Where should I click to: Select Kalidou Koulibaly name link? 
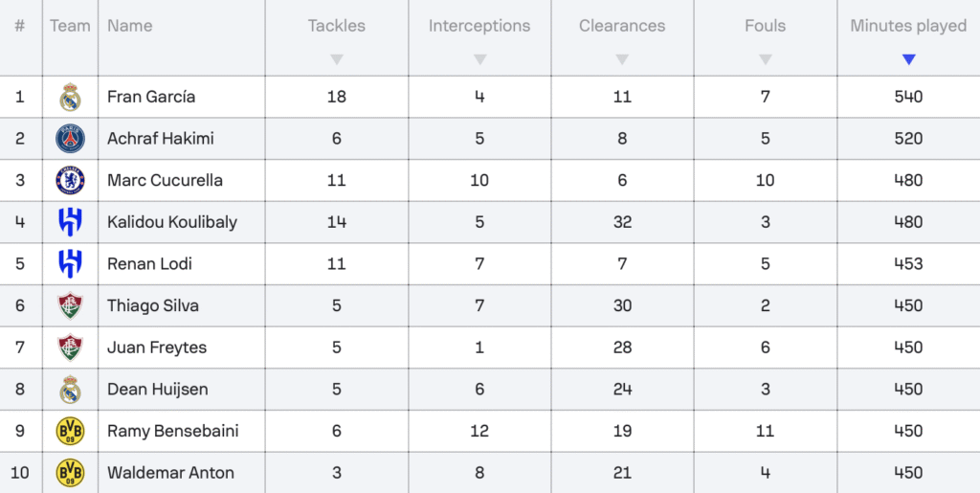[172, 222]
